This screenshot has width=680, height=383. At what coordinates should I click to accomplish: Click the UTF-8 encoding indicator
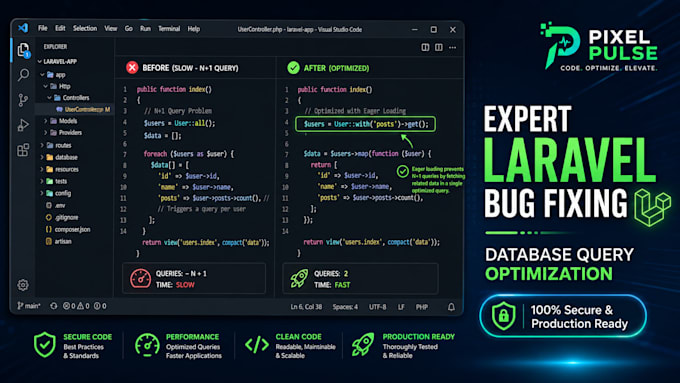(x=378, y=307)
